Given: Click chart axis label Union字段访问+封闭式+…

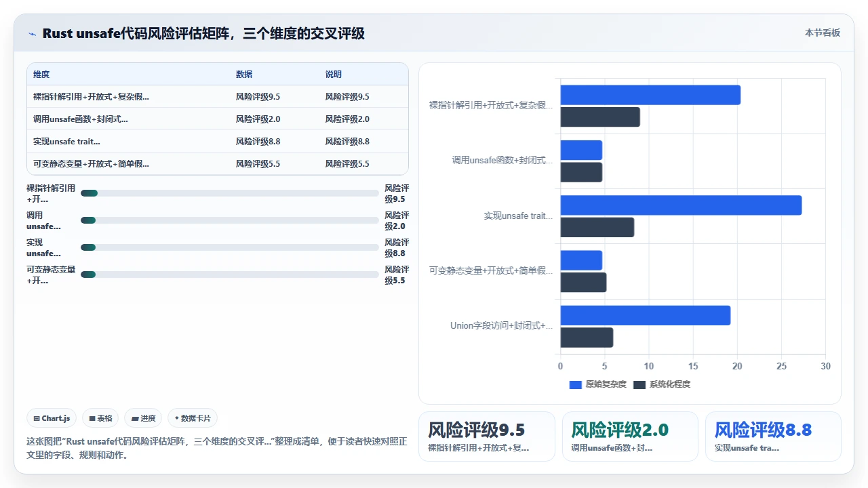Looking at the screenshot, I should click(501, 326).
